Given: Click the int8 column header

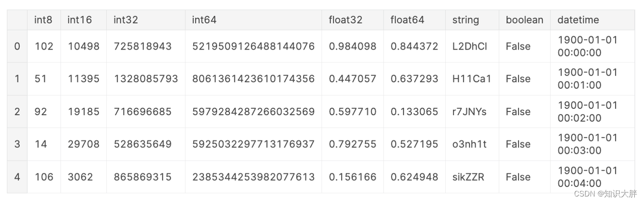Looking at the screenshot, I should pyautogui.click(x=44, y=20).
